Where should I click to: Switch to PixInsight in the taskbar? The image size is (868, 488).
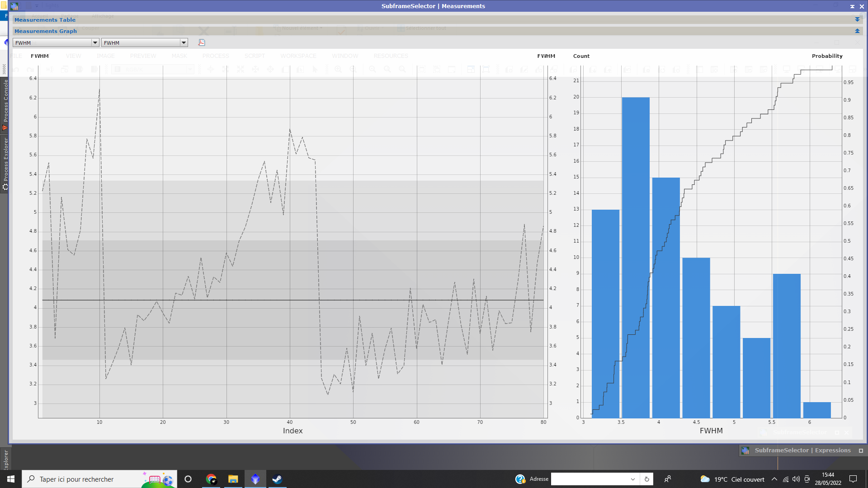coord(255,479)
